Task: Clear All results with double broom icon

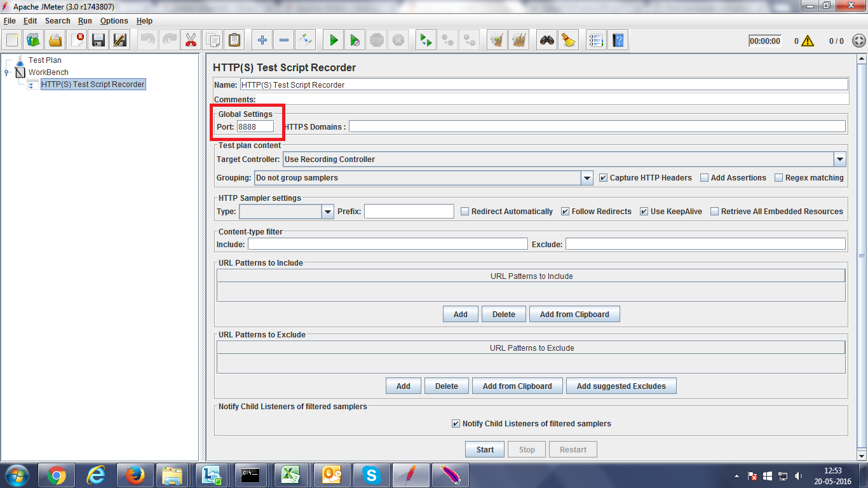Action: tap(519, 41)
